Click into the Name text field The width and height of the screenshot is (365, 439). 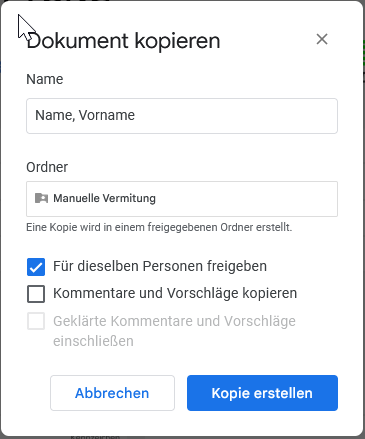(x=182, y=116)
